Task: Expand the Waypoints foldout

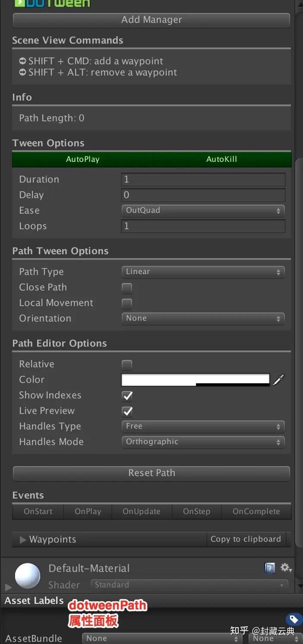Action: point(23,540)
